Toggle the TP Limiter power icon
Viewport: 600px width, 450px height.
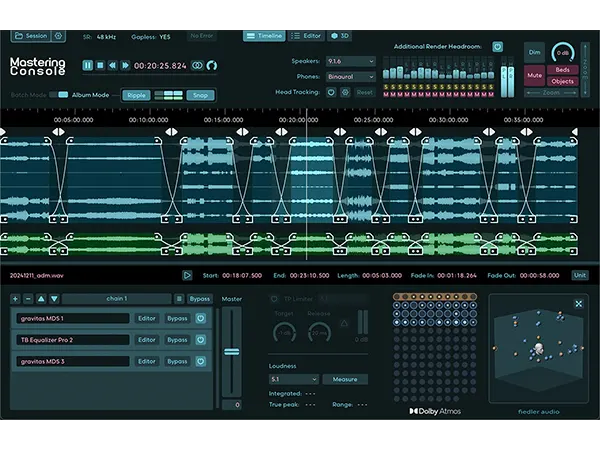274,299
